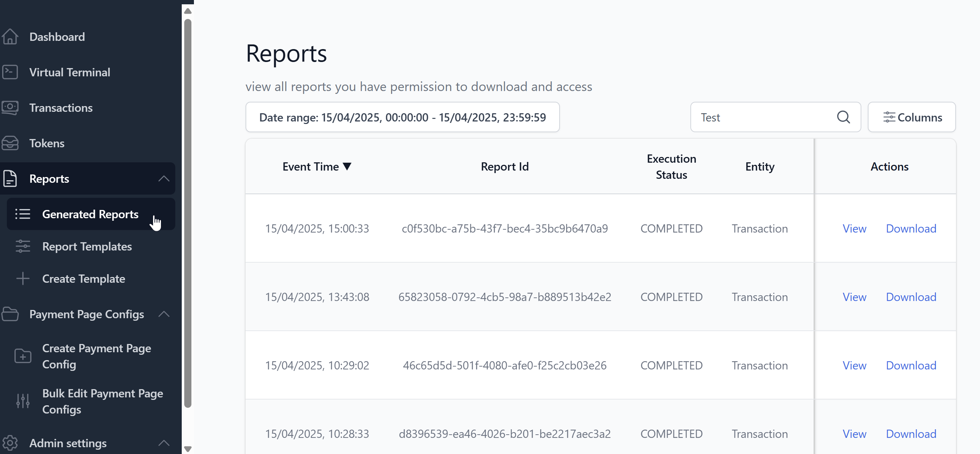Click the sidebar scroll up arrow

[187, 11]
